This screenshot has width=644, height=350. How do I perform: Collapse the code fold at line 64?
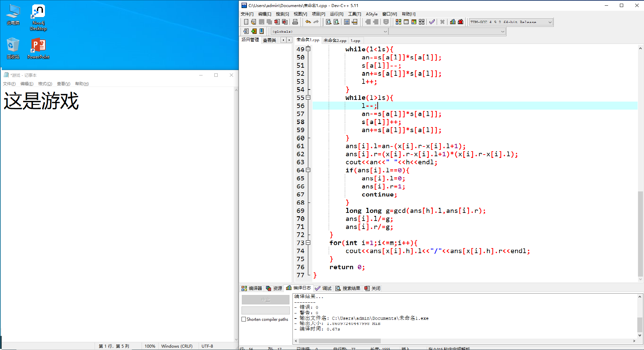click(x=308, y=170)
